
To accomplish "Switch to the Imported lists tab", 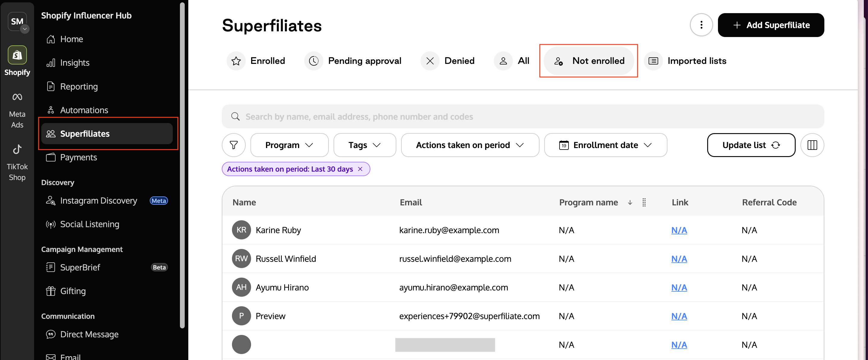I will pyautogui.click(x=685, y=61).
